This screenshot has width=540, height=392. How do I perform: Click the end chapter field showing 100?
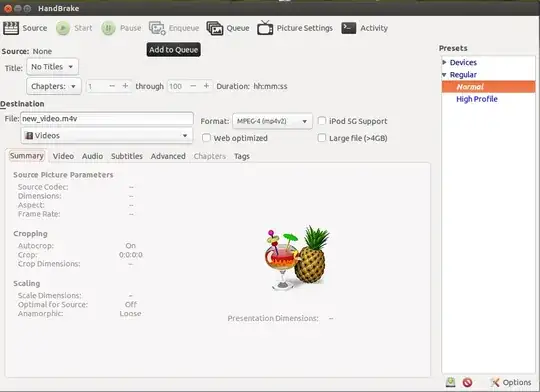pos(177,86)
